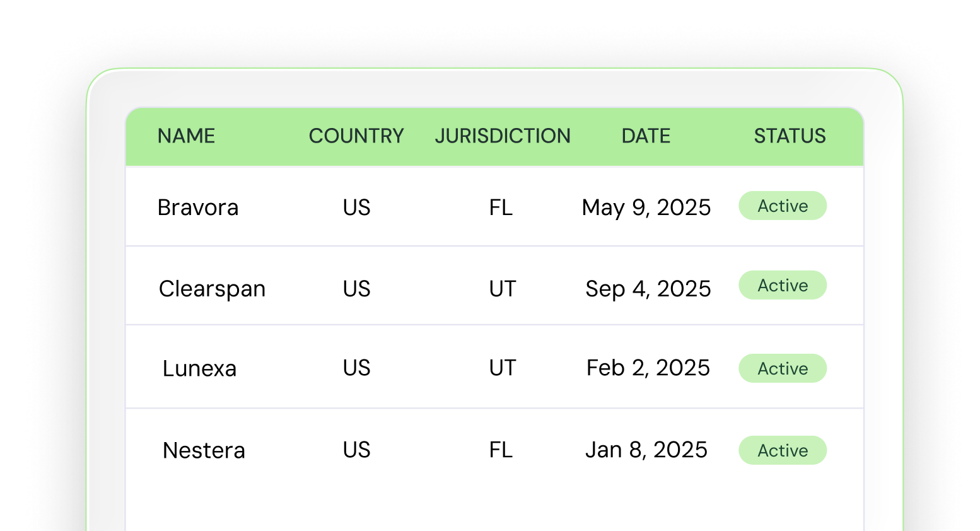
Task: Click the Feb 2, 2025 date cell
Action: tap(648, 368)
